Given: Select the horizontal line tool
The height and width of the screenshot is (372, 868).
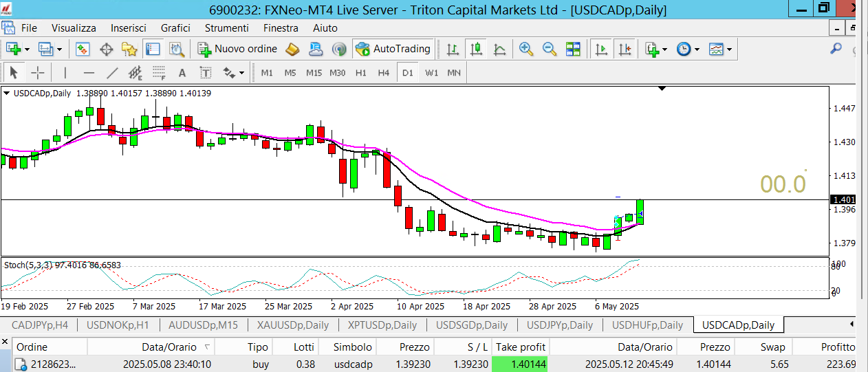Looking at the screenshot, I should [89, 72].
